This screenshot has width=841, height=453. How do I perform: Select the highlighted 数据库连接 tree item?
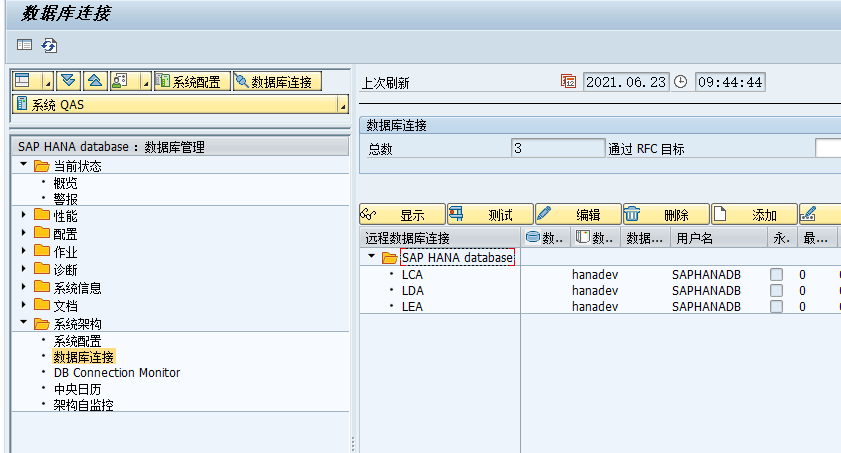pos(84,357)
